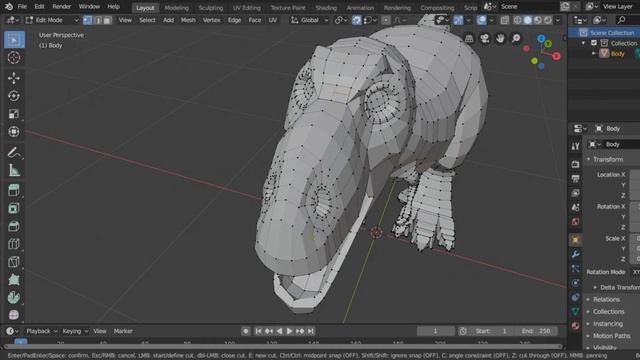This screenshot has width=640, height=360.
Task: Toggle camera view in viewport
Action: click(x=485, y=38)
